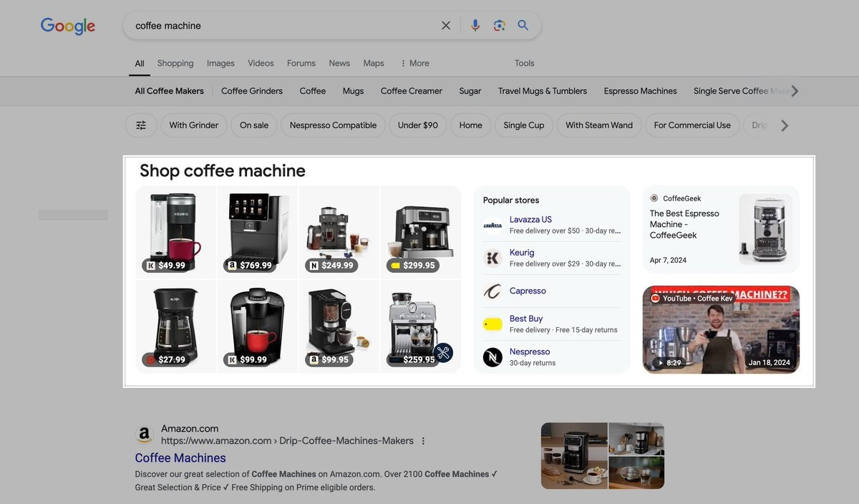The height and width of the screenshot is (504, 859).
Task: Switch to the News tab
Action: click(x=339, y=63)
